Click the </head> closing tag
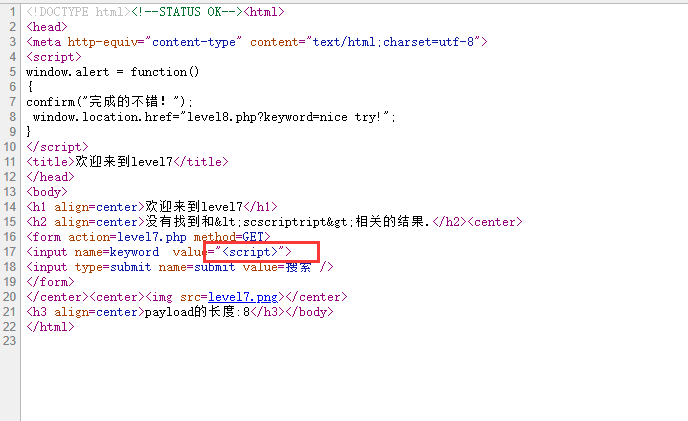 coord(50,177)
